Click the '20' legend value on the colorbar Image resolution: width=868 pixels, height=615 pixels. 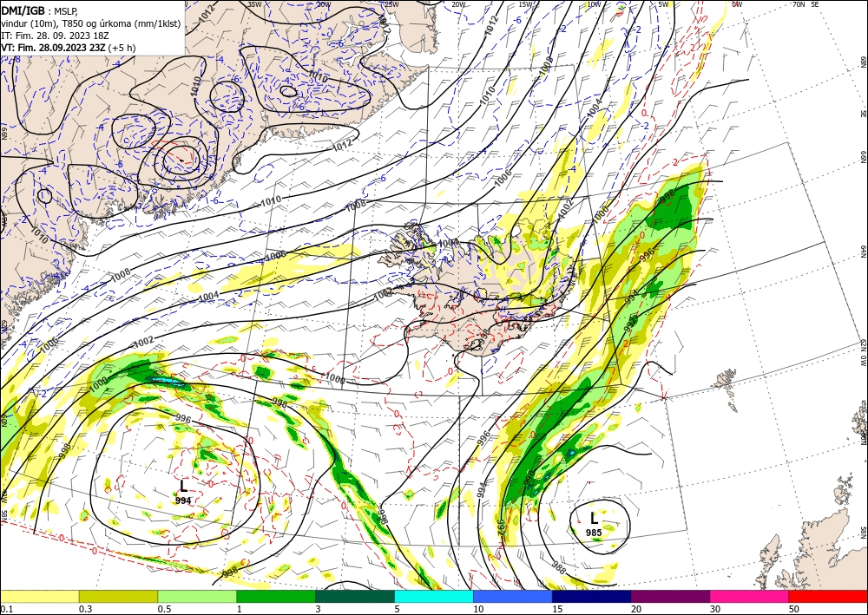[636, 609]
